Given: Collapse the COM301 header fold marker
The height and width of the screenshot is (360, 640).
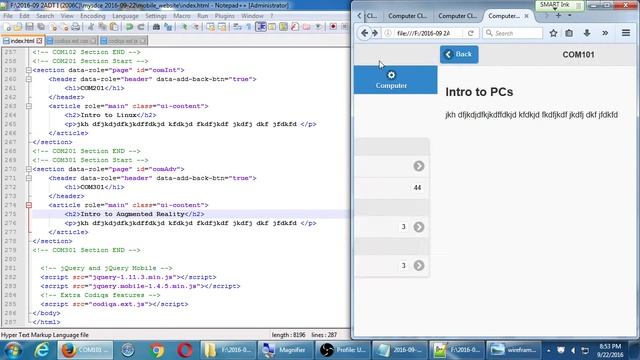Looking at the screenshot, I should point(29,178).
